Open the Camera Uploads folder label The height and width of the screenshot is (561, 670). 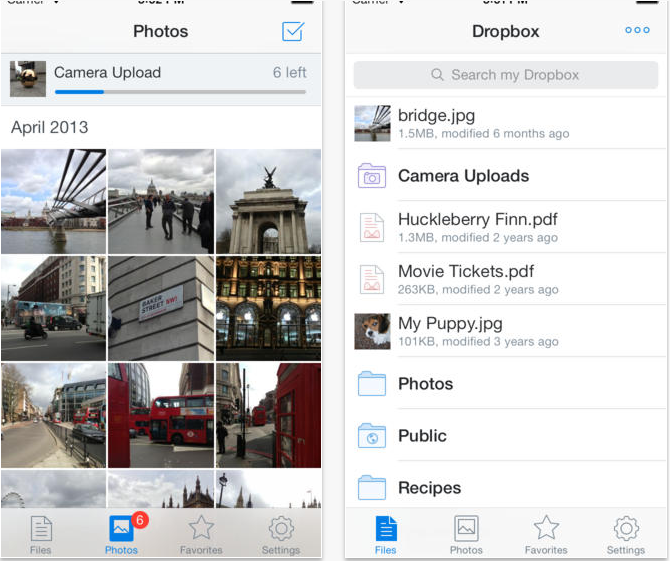pyautogui.click(x=464, y=176)
